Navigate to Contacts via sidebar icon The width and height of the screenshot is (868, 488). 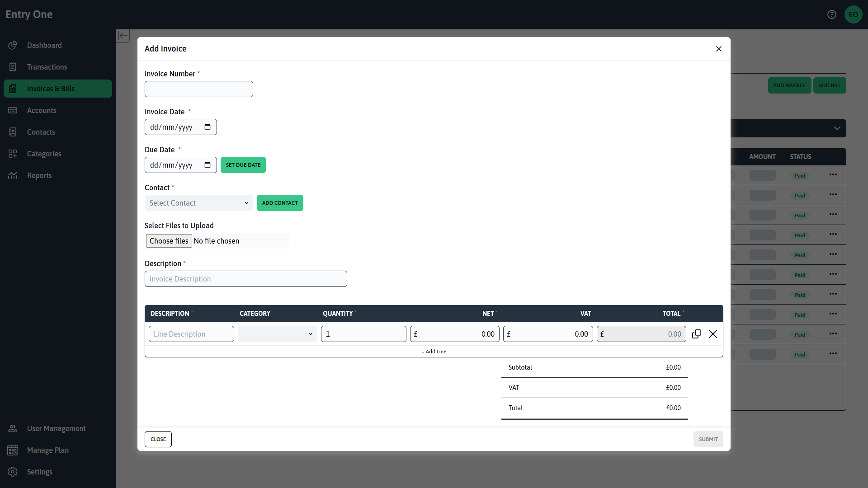(x=13, y=132)
